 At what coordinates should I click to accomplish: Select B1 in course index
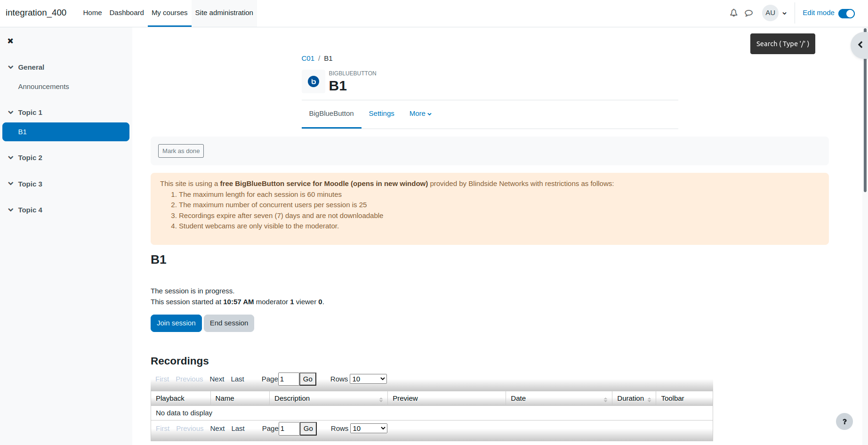pyautogui.click(x=66, y=132)
